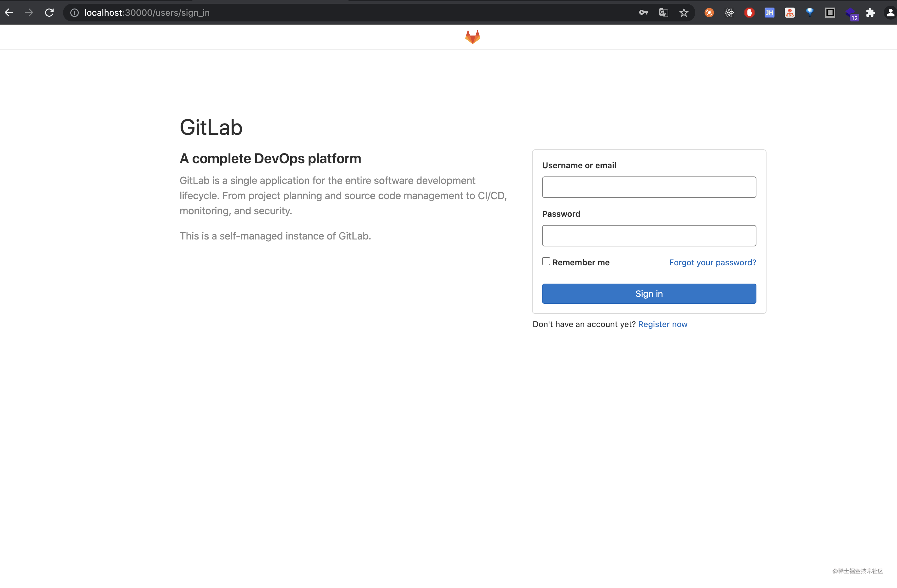Click the browser forward navigation arrow

[29, 12]
